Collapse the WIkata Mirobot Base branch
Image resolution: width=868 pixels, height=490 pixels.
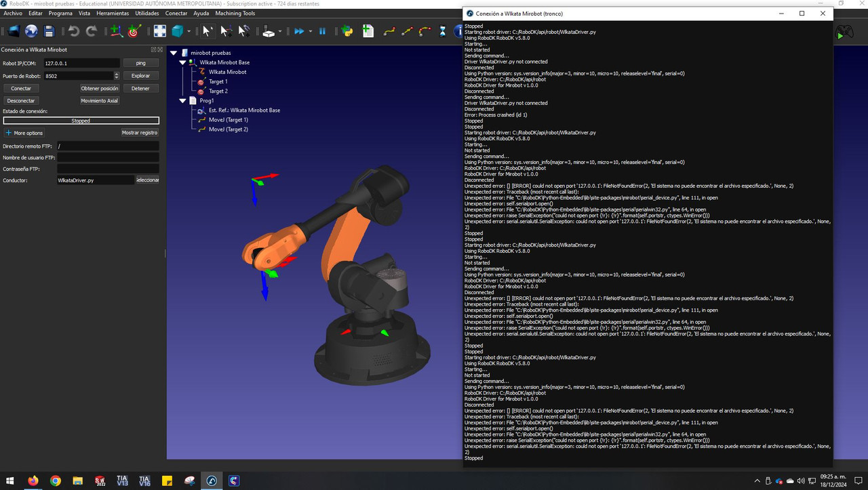point(182,62)
